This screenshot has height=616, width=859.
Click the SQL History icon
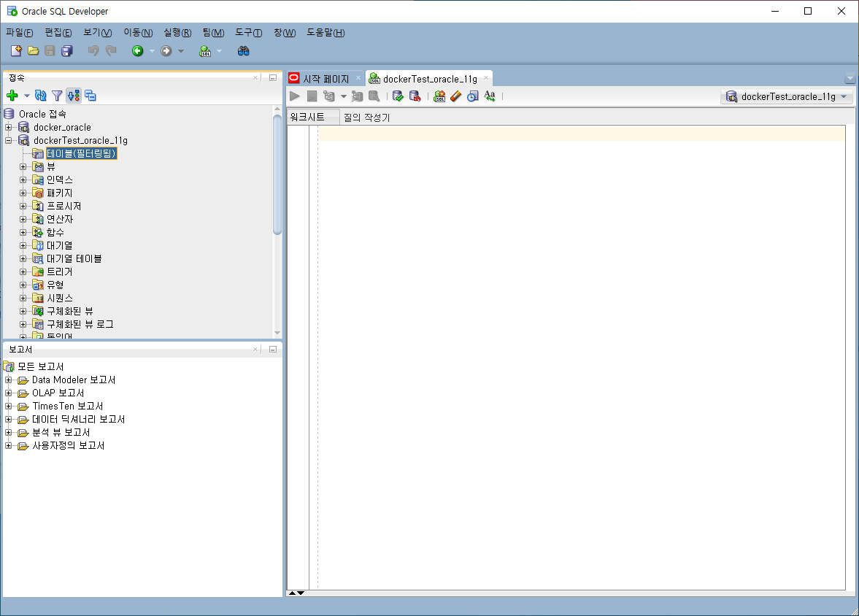tap(473, 96)
